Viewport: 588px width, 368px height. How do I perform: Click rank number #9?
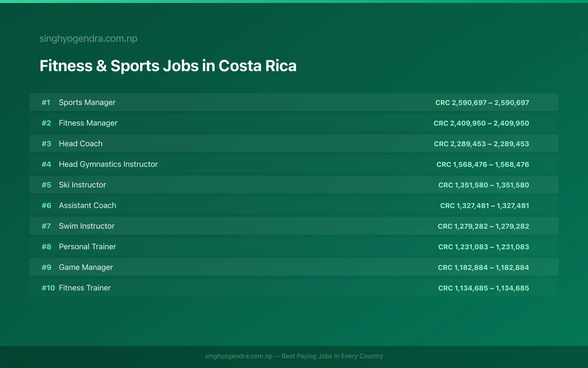(46, 267)
